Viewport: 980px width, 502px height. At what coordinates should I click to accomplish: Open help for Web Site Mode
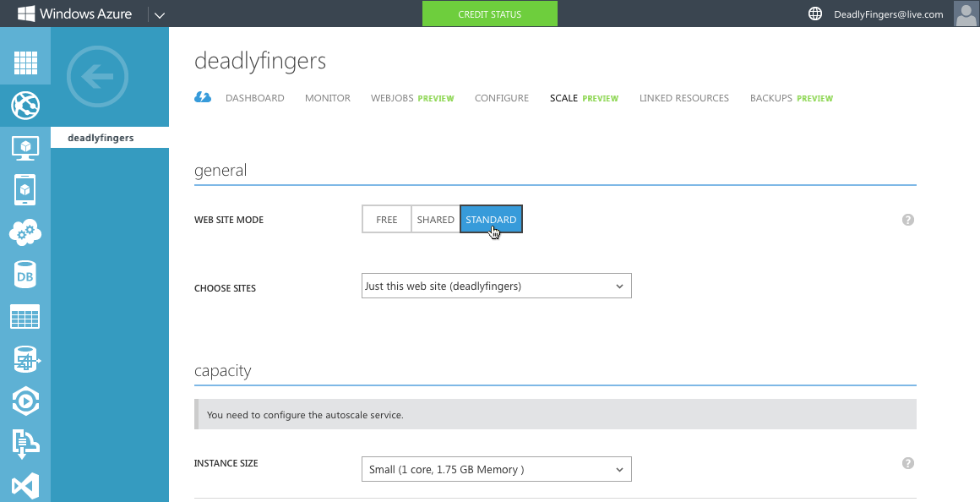click(x=908, y=220)
